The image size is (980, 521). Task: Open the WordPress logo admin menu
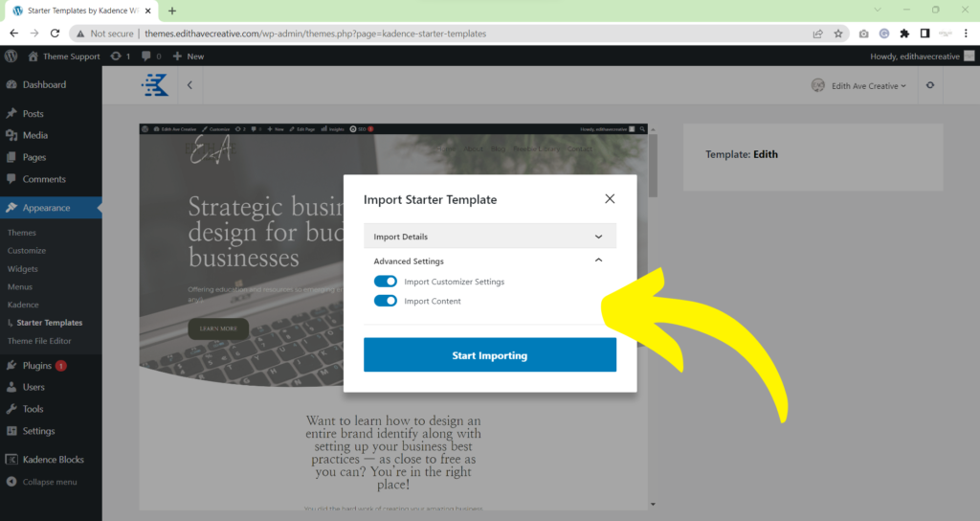tap(11, 57)
